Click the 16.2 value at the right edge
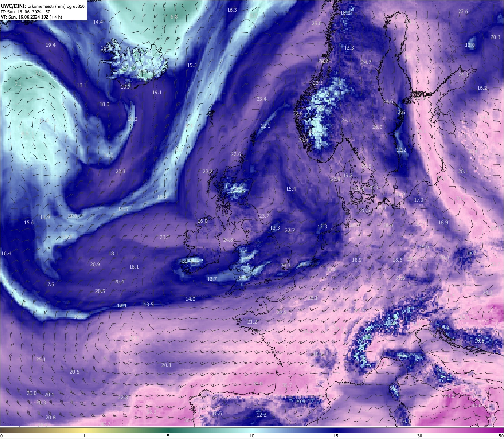The width and height of the screenshot is (504, 439). (x=482, y=88)
